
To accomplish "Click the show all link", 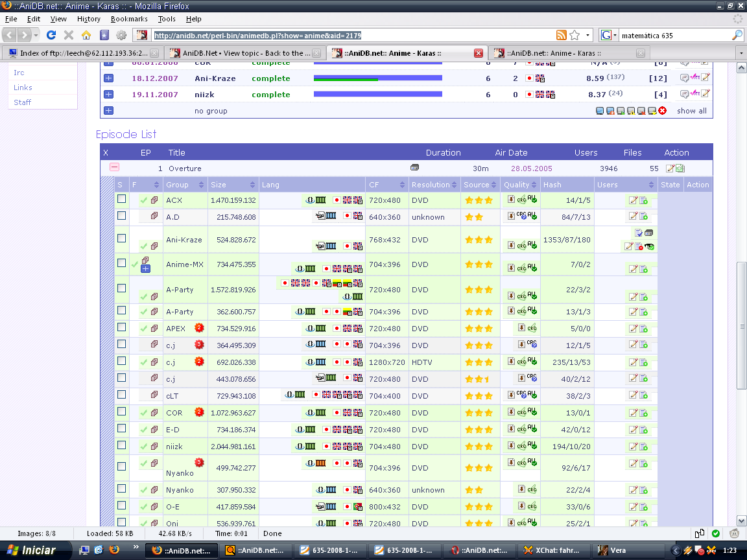I will click(691, 111).
